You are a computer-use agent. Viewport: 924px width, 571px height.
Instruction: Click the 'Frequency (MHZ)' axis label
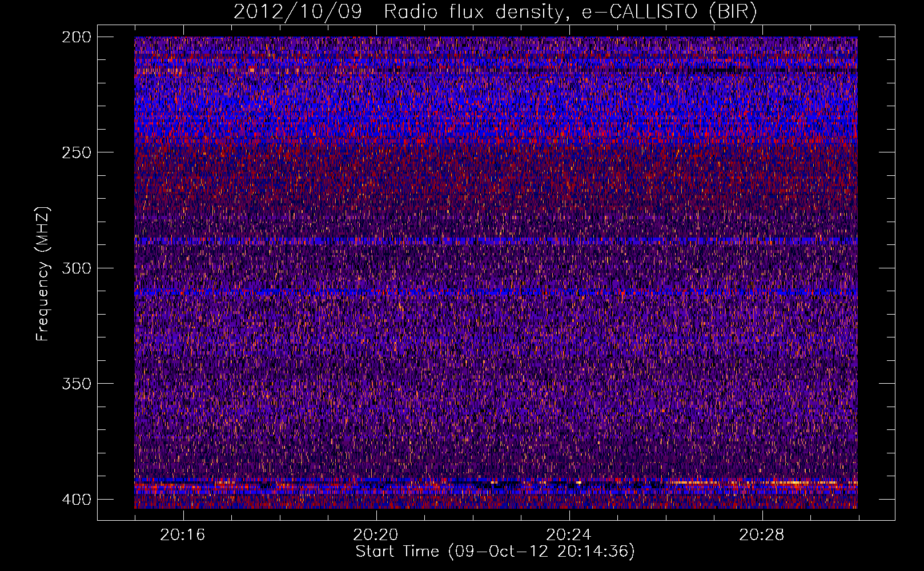point(42,274)
